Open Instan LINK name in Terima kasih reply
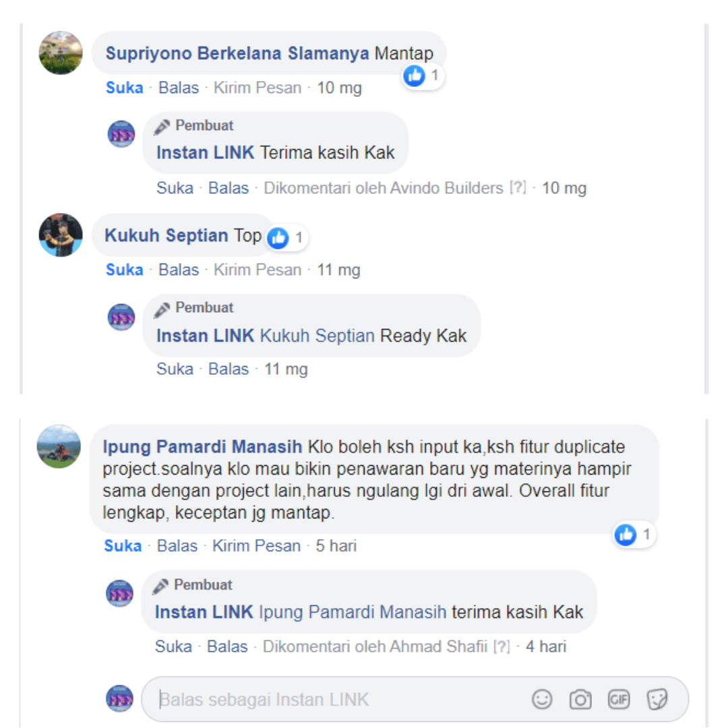 (x=205, y=153)
